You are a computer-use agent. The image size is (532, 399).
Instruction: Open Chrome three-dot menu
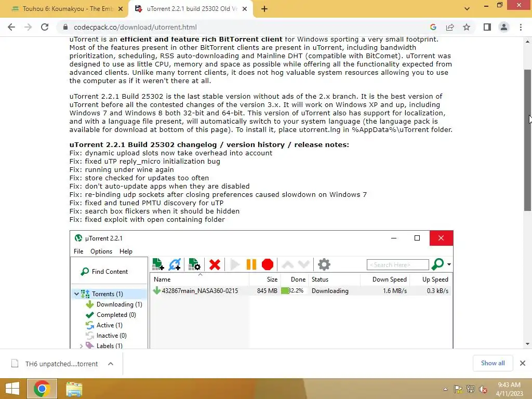[521, 27]
